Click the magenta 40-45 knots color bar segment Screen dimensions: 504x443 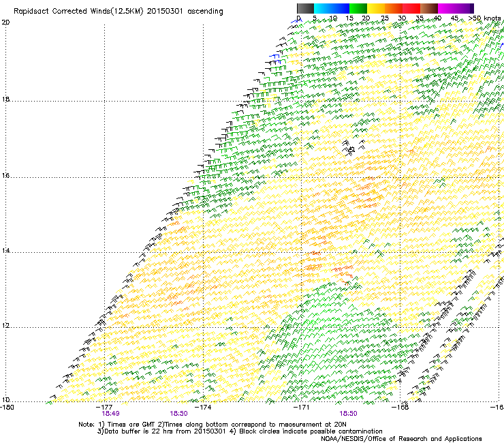tap(447, 8)
